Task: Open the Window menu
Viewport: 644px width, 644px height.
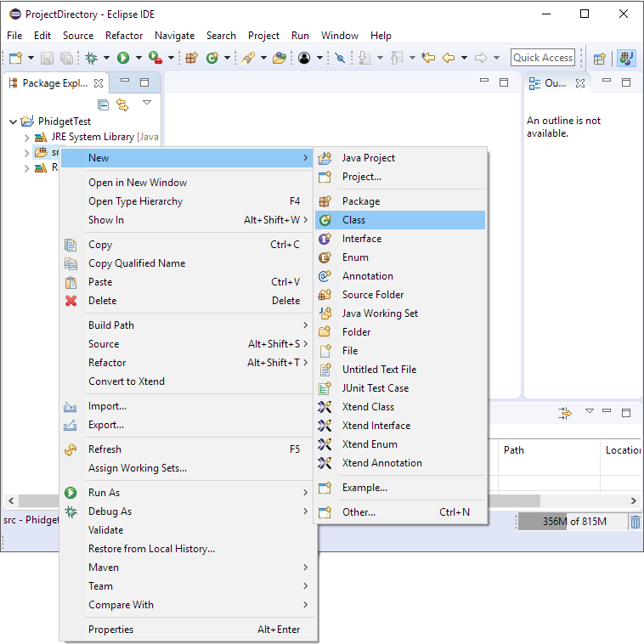Action: click(x=340, y=36)
